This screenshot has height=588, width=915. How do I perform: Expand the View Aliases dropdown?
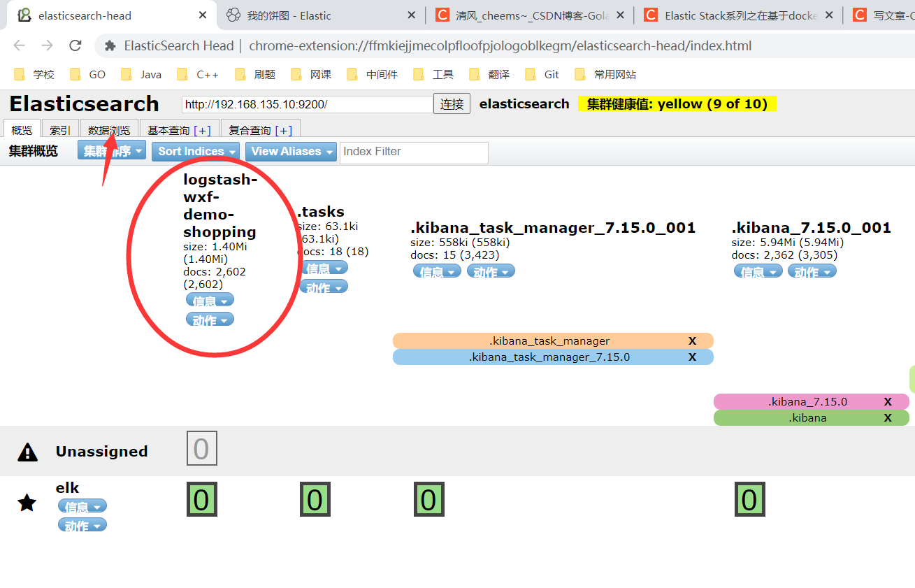tap(291, 151)
